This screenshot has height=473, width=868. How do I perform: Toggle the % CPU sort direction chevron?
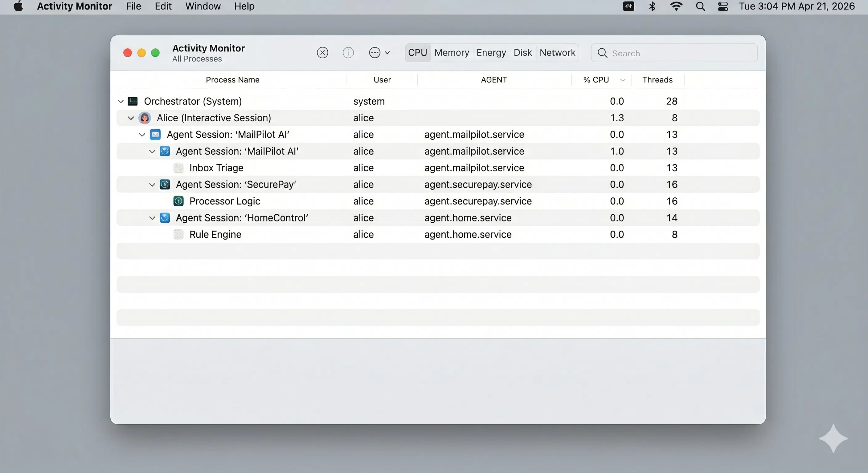[x=623, y=80]
